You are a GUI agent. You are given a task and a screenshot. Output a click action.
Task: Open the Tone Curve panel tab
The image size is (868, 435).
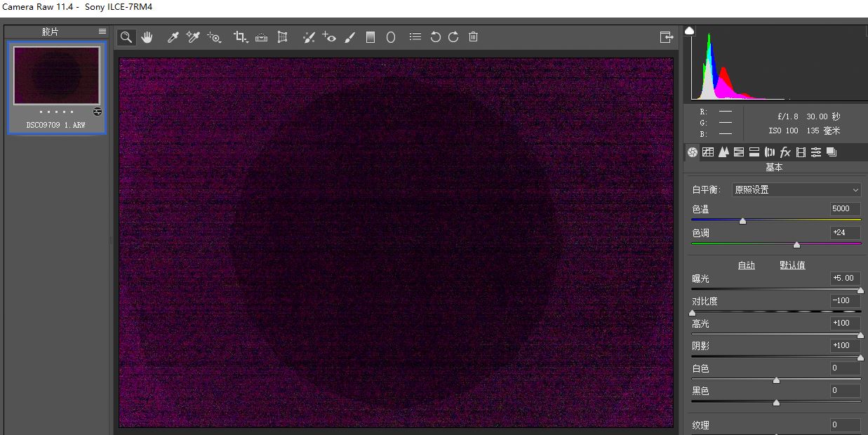point(708,152)
